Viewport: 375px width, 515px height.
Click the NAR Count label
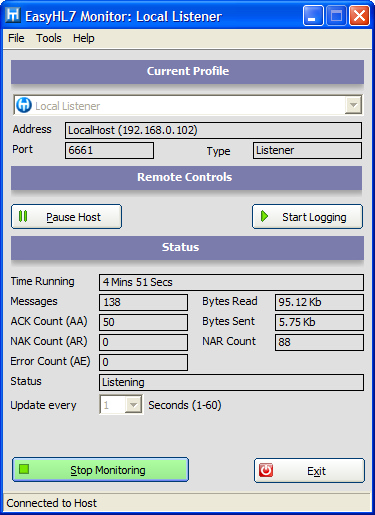(x=229, y=341)
